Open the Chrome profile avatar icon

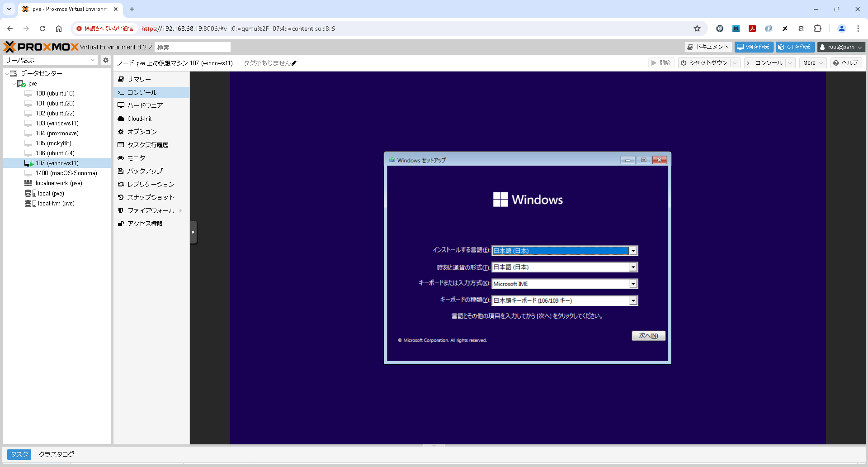click(x=842, y=29)
